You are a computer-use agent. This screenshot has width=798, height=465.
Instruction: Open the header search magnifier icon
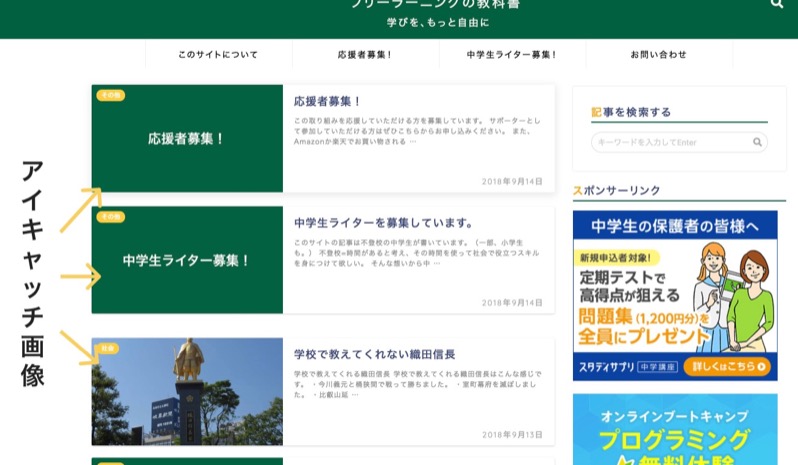click(x=776, y=3)
